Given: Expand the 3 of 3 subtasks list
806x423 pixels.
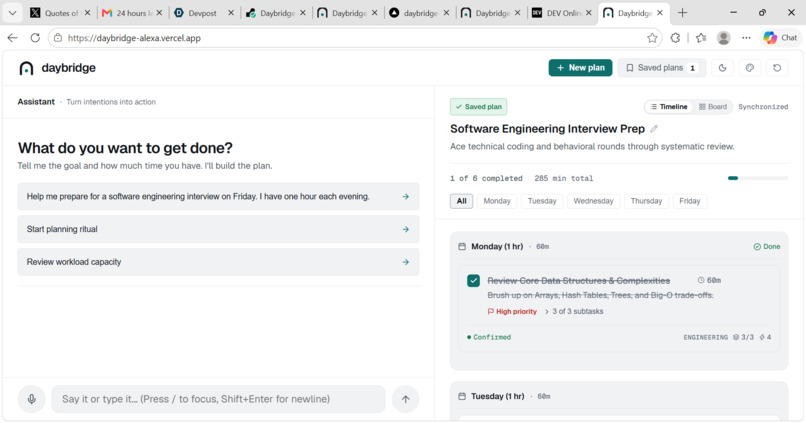Looking at the screenshot, I should [x=574, y=311].
